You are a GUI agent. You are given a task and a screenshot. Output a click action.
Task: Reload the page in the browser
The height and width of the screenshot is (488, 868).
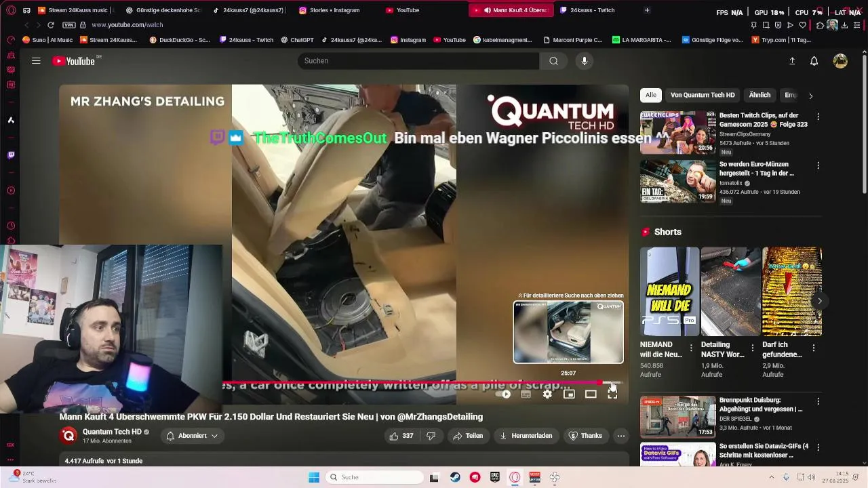click(50, 25)
